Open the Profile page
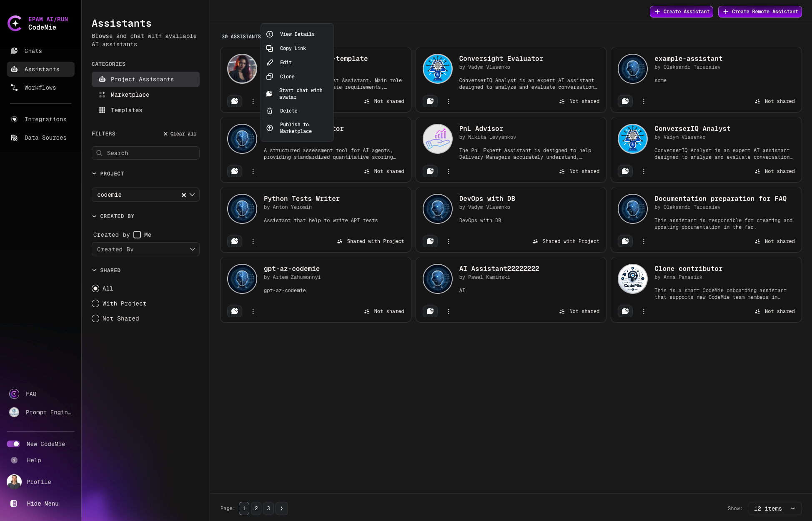812x521 pixels. (x=38, y=482)
